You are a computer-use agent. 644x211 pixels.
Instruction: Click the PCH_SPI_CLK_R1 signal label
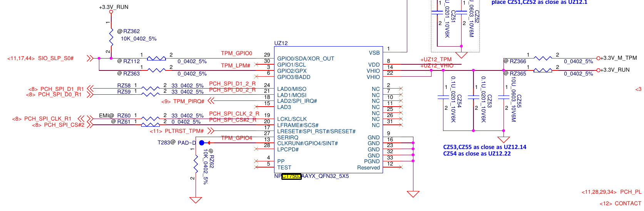[48, 119]
